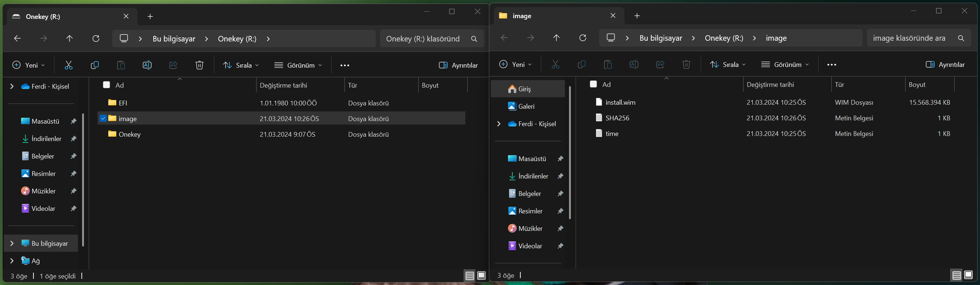Toggle select-all checkbox in image window

tap(593, 84)
